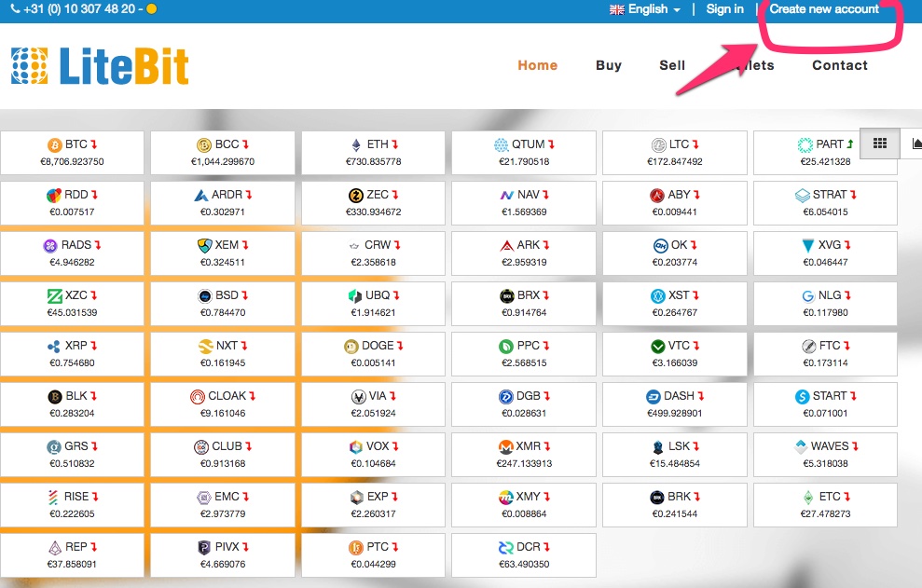Open the START coin tile

coord(825,403)
